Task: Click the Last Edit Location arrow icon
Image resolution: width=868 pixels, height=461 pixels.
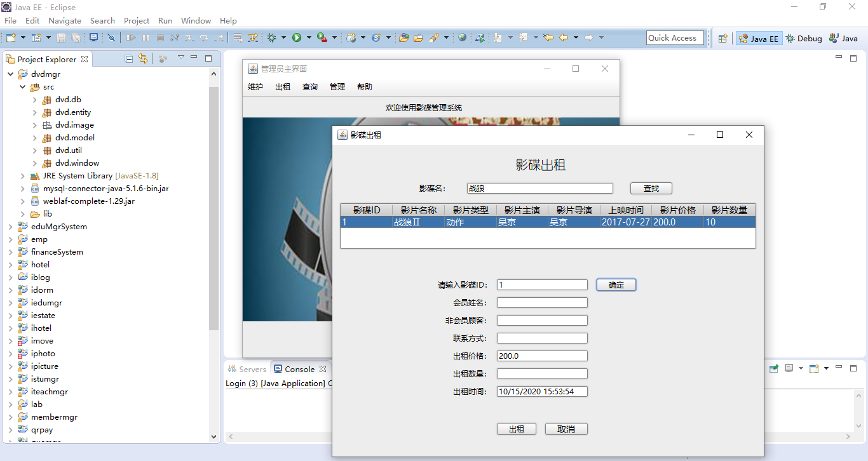Action: [548, 38]
